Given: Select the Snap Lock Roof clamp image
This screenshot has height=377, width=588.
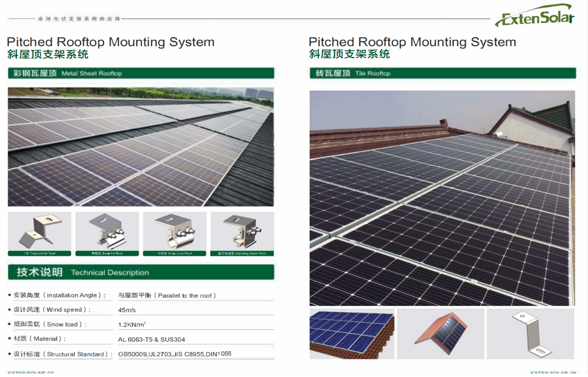Looking at the screenshot, I should (175, 233).
